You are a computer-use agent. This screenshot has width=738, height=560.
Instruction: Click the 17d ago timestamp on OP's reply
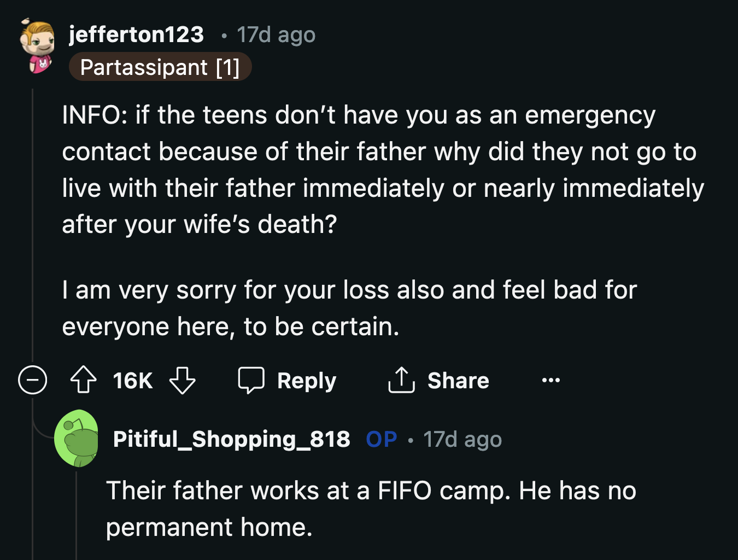tap(462, 439)
